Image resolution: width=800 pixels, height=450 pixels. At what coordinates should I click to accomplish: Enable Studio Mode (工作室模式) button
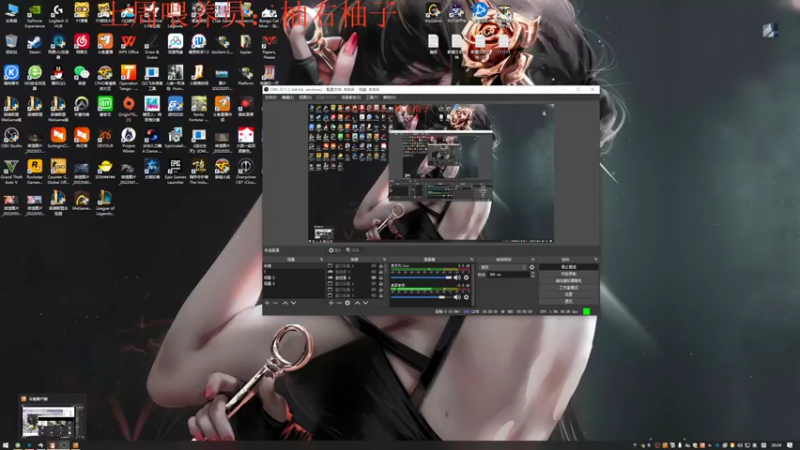pyautogui.click(x=568, y=288)
